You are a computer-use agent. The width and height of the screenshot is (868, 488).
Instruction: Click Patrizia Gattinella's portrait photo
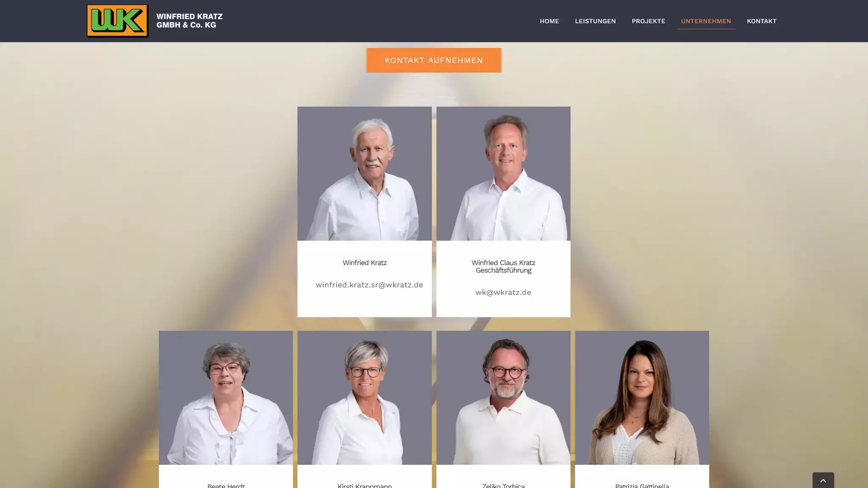tap(642, 398)
